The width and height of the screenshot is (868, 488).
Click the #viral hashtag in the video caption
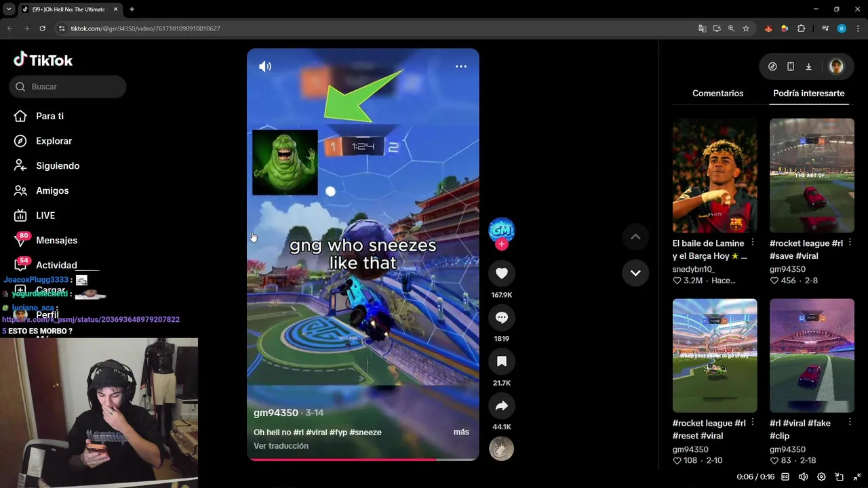point(317,432)
